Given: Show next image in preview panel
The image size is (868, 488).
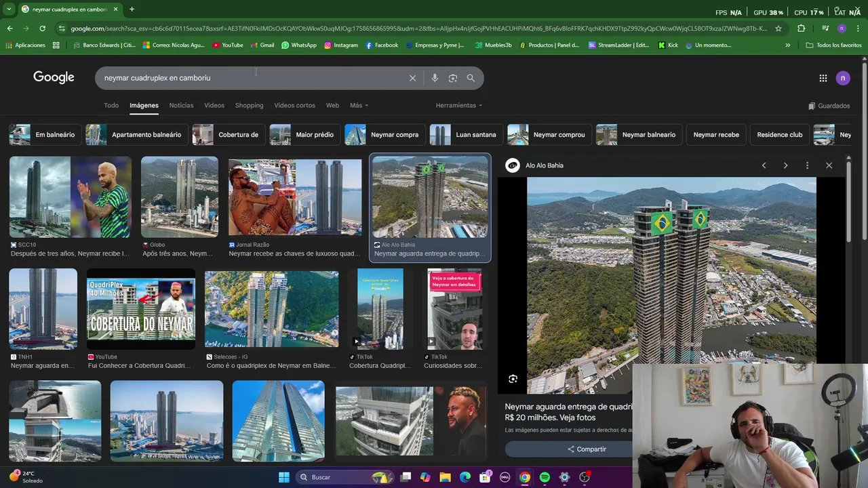Looking at the screenshot, I should pyautogui.click(x=785, y=165).
